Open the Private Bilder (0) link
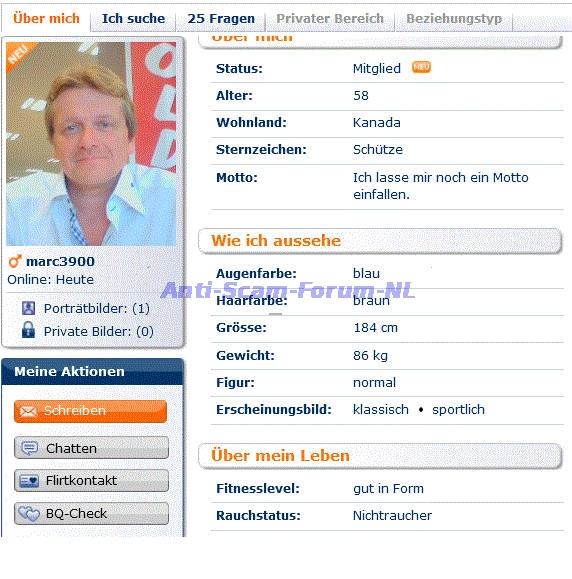This screenshot has height=579, width=572. coord(98,331)
